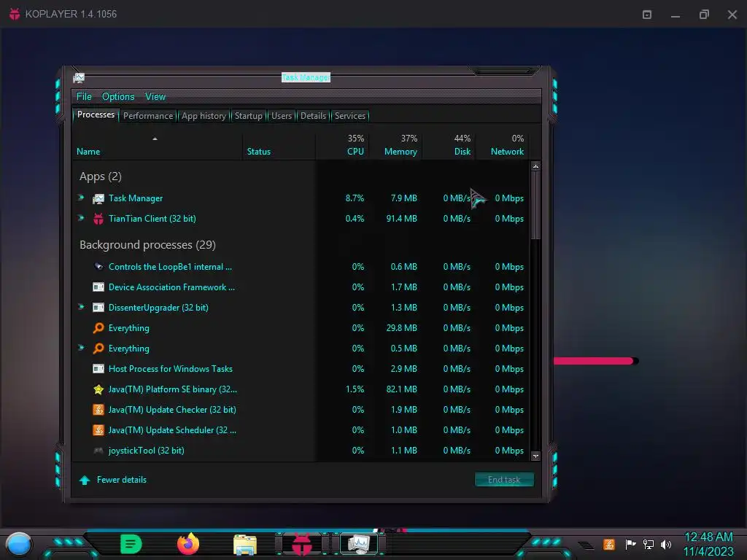This screenshot has width=747, height=560.
Task: Click the 91.4 MB memory value
Action: (x=402, y=219)
